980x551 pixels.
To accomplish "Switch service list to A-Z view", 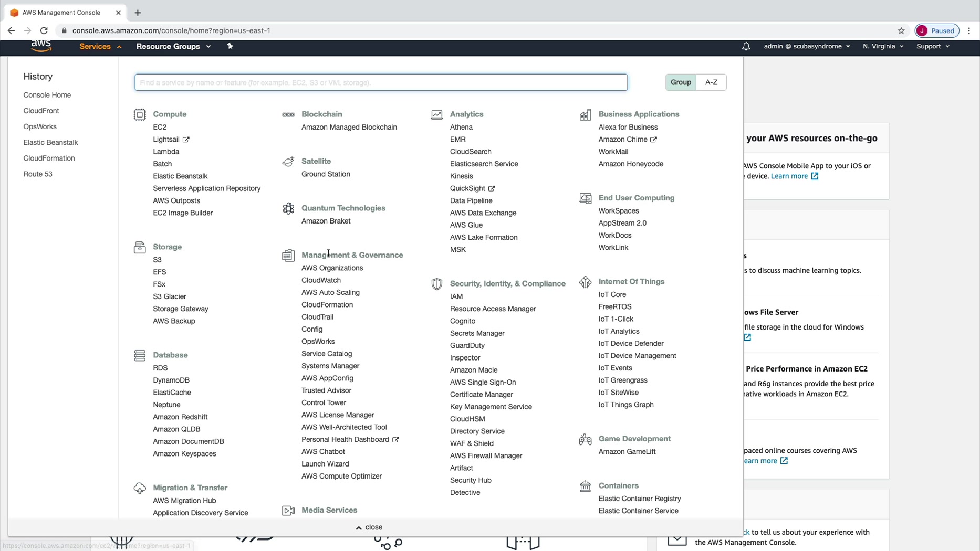I will pyautogui.click(x=711, y=82).
